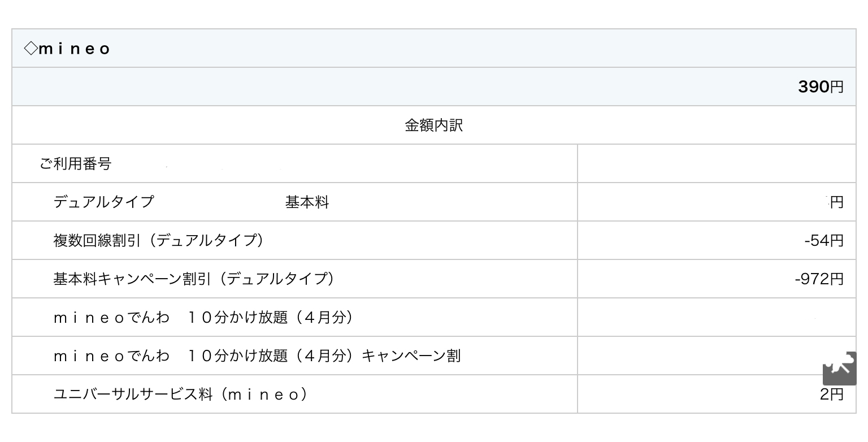Click the ◇ diamond symbol before mineo
The image size is (868, 442).
(30, 49)
